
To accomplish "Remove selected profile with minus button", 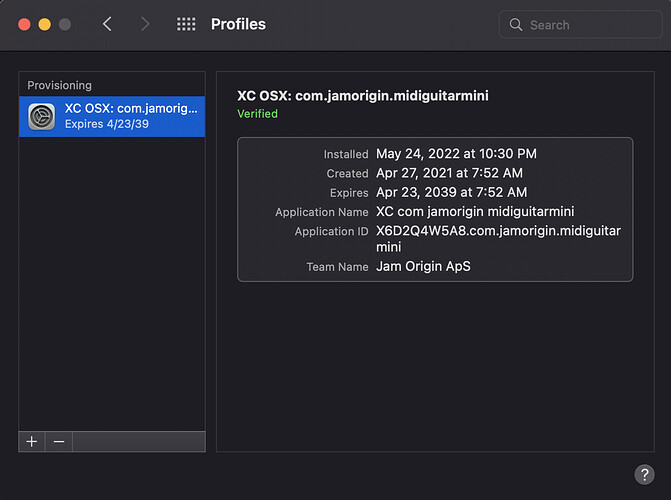I will tap(59, 441).
